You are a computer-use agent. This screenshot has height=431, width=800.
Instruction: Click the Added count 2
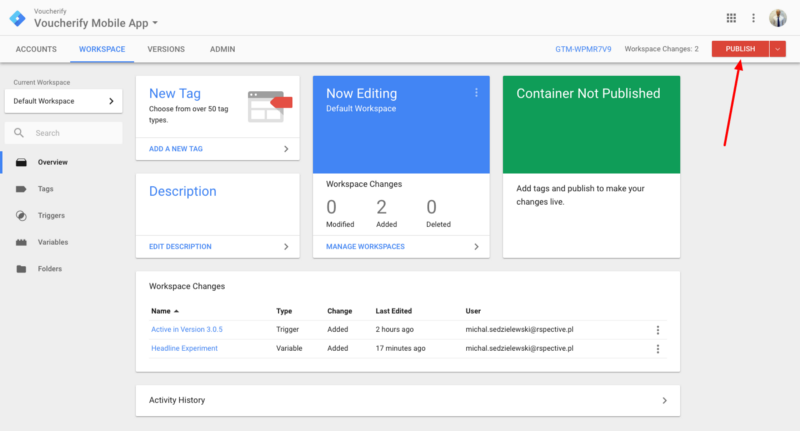pyautogui.click(x=382, y=207)
